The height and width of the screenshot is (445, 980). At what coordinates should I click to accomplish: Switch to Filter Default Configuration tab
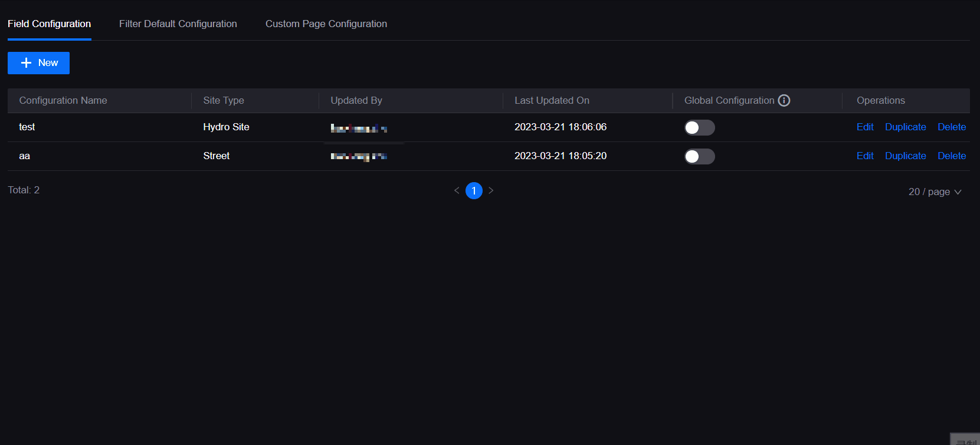(178, 24)
